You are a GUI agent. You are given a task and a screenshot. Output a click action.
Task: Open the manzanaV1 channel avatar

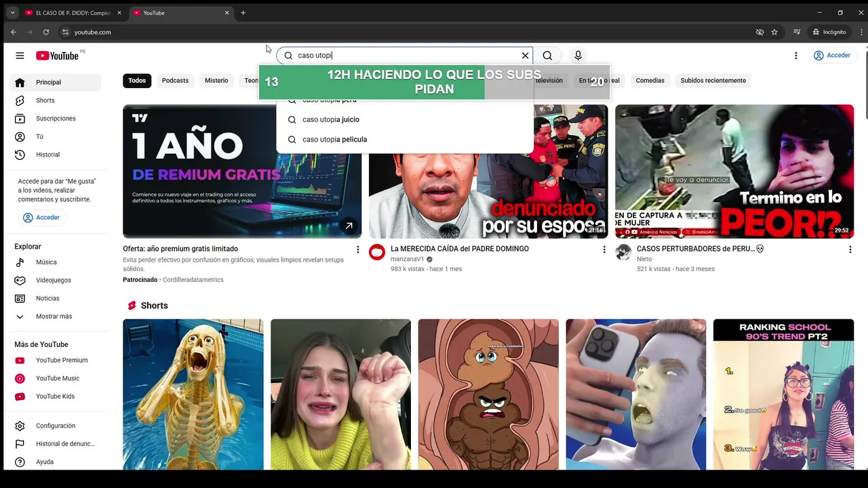click(377, 253)
